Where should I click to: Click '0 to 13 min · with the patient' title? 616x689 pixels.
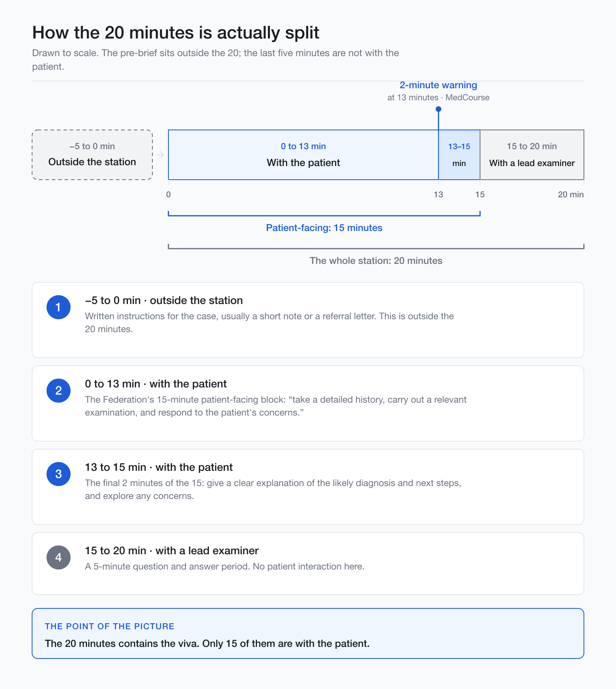coord(156,384)
